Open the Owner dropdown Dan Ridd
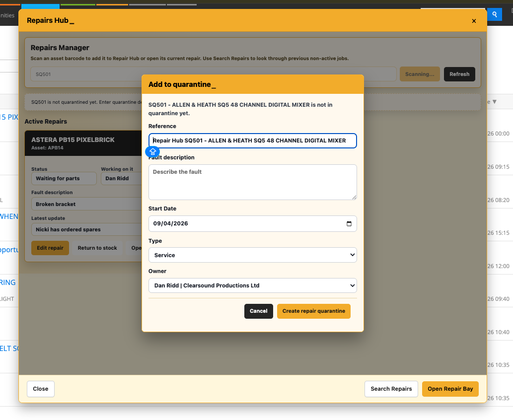 click(253, 285)
